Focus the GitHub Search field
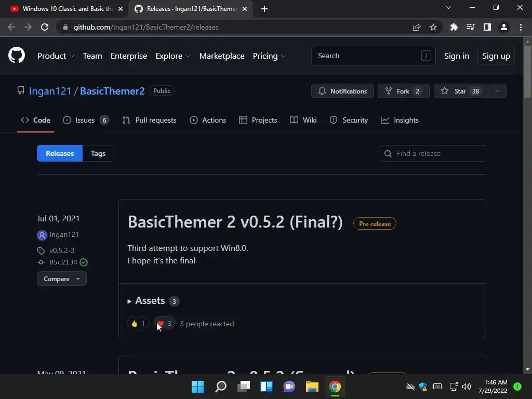The image size is (532, 399). pyautogui.click(x=373, y=56)
